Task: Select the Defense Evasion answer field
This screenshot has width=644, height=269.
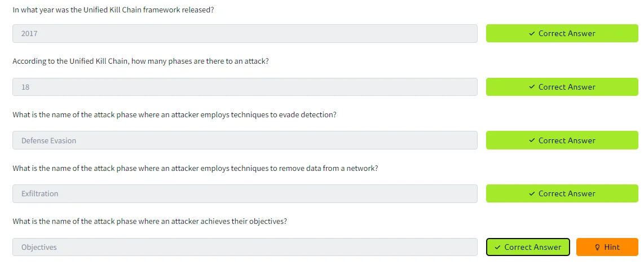Action: (245, 140)
